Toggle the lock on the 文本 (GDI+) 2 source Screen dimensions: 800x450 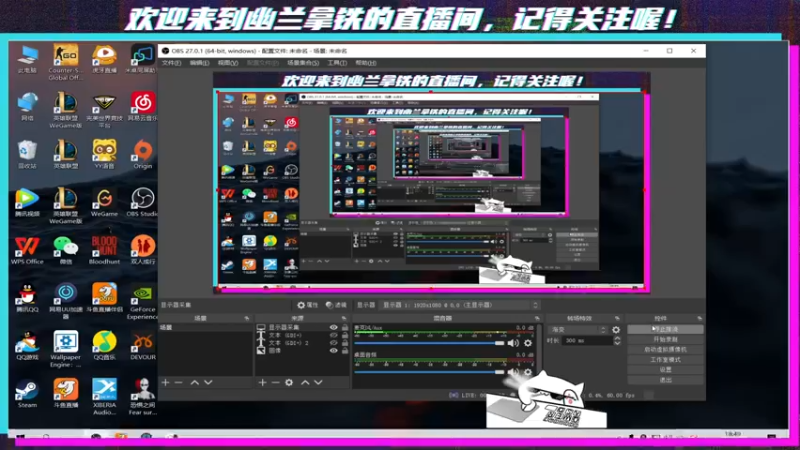345,343
